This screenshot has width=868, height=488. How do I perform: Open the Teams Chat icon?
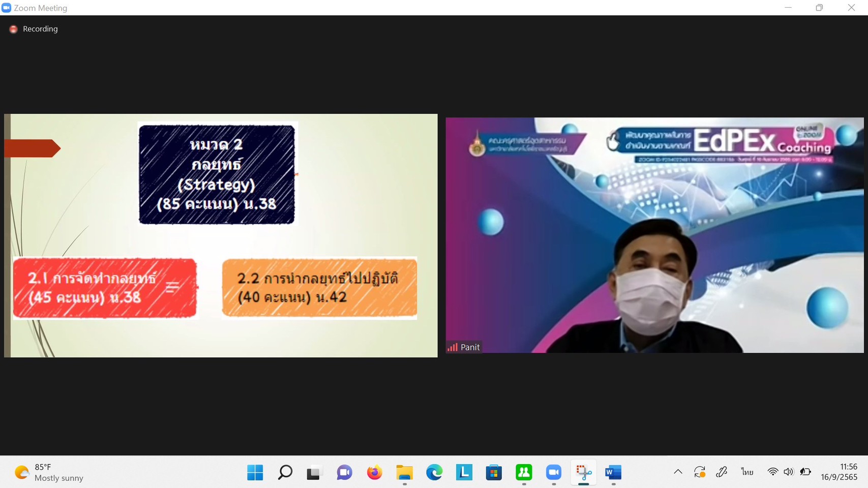(344, 472)
